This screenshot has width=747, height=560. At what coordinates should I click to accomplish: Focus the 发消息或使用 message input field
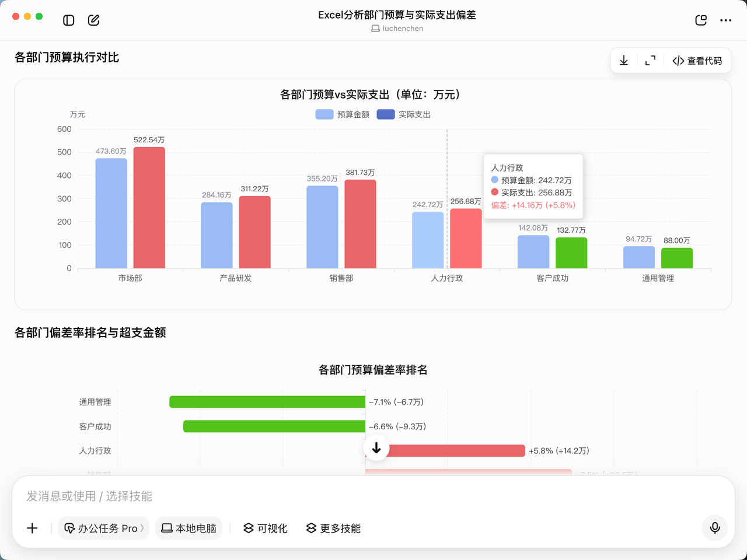tap(373, 496)
